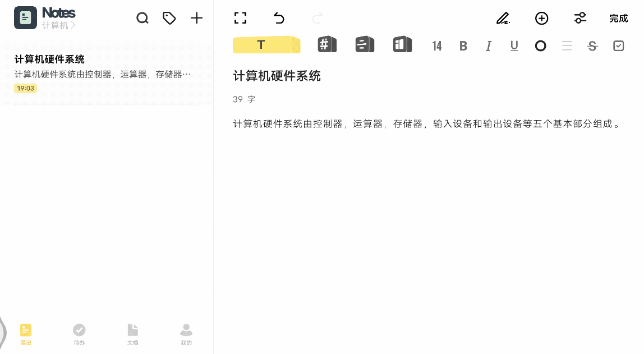This screenshot has height=354, width=644.
Task: Create a new note with plus icon
Action: tap(196, 19)
